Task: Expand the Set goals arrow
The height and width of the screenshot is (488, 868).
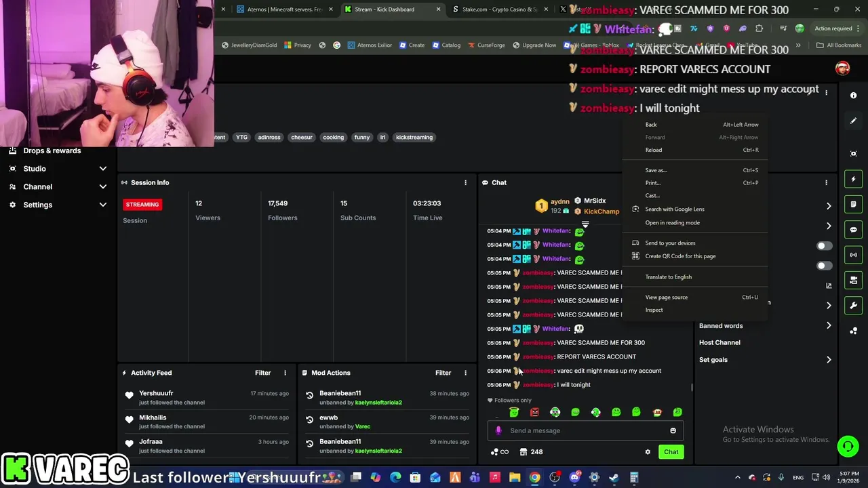Action: [x=829, y=360]
